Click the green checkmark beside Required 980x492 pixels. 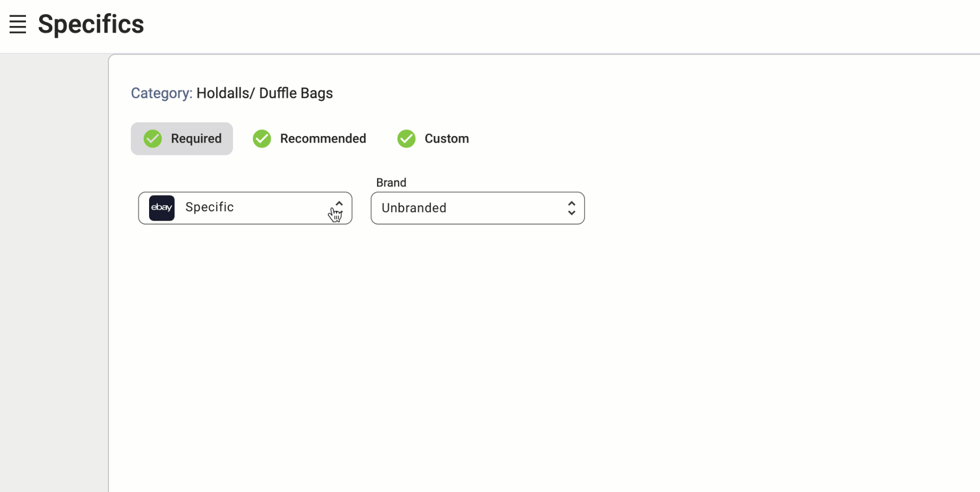153,139
